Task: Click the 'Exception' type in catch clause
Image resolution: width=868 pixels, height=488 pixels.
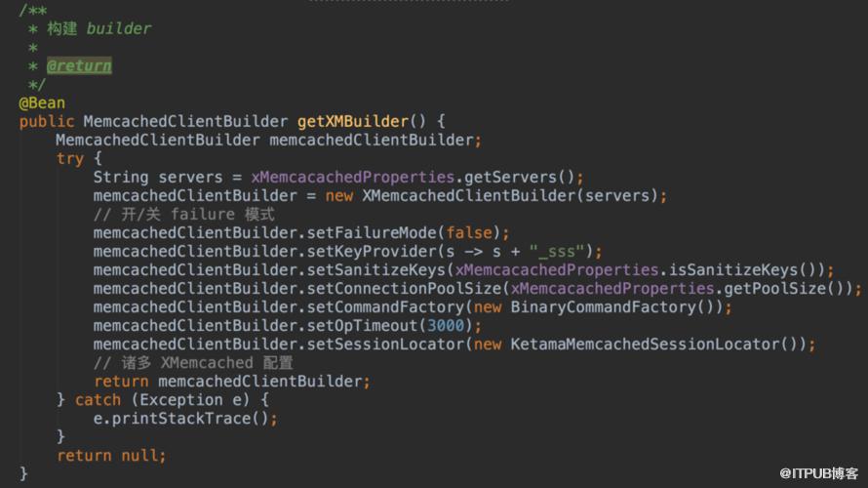Action: coord(181,400)
